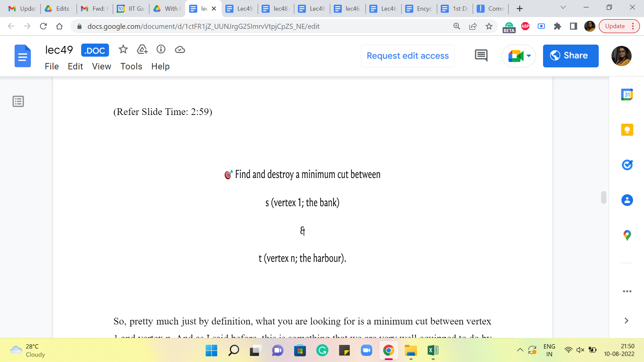Switch to the Lec49 browser tab
Image resolution: width=644 pixels, height=362 pixels.
coord(240,9)
